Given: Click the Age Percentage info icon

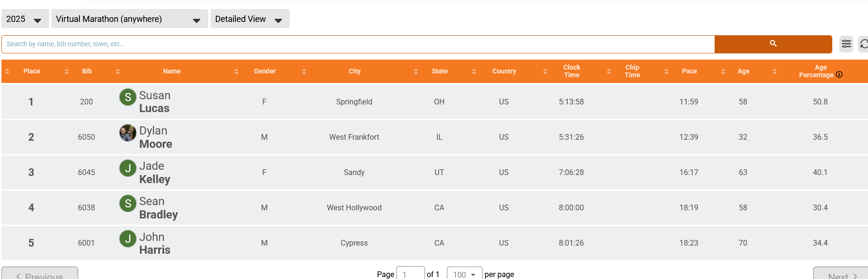Looking at the screenshot, I should [839, 75].
